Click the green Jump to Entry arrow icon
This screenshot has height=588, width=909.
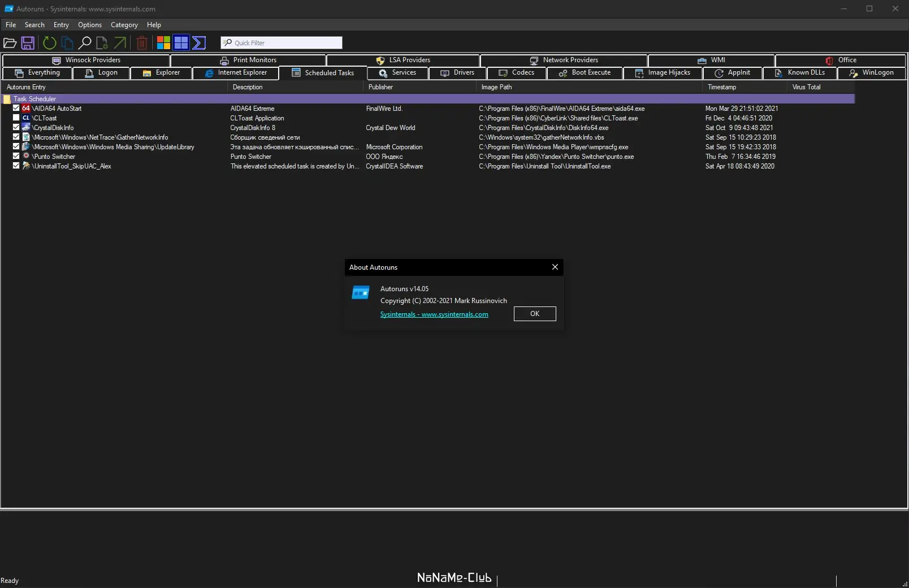tap(120, 43)
